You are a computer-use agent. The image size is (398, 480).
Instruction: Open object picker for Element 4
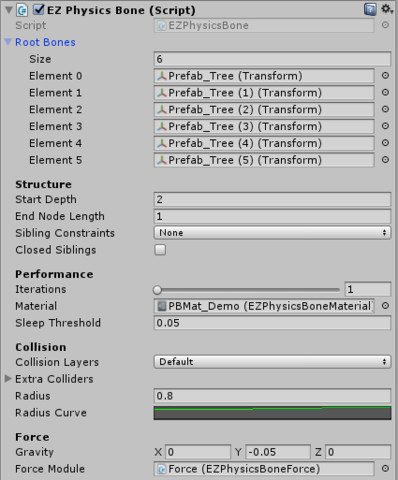(385, 143)
